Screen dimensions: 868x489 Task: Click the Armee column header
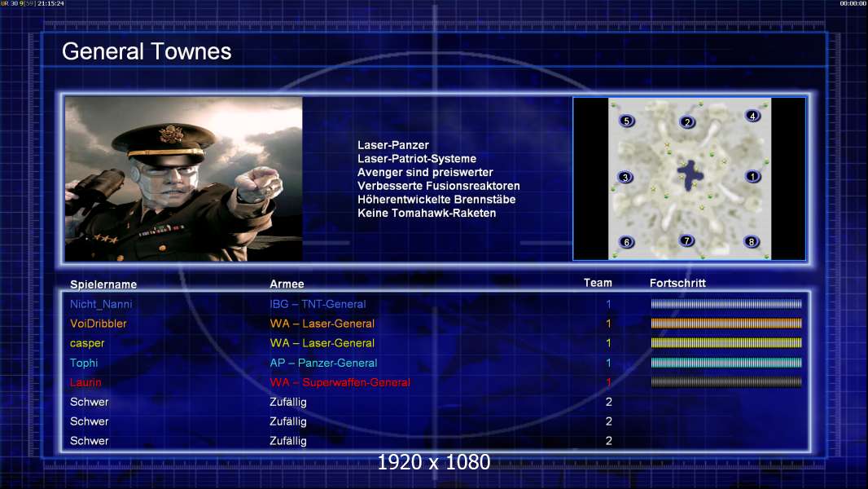(287, 284)
